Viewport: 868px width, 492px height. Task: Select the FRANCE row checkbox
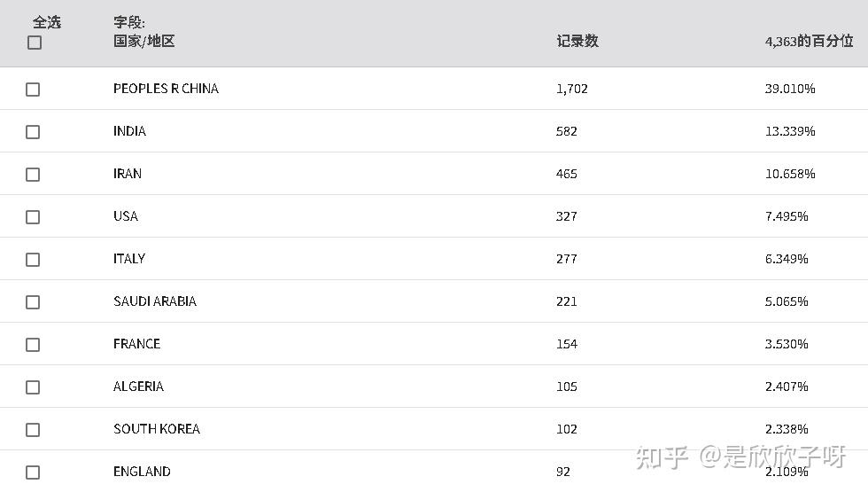[33, 345]
